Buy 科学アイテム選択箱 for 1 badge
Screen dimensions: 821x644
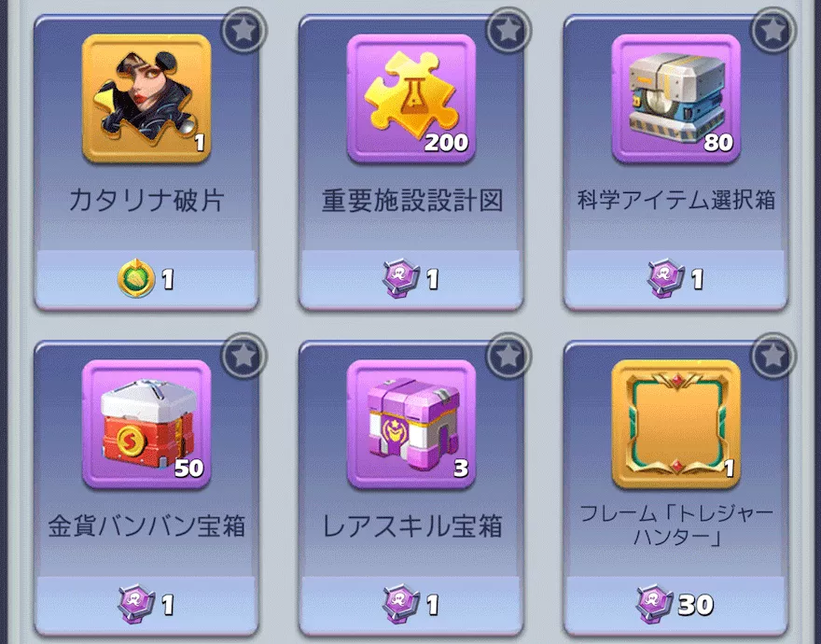[x=676, y=279]
